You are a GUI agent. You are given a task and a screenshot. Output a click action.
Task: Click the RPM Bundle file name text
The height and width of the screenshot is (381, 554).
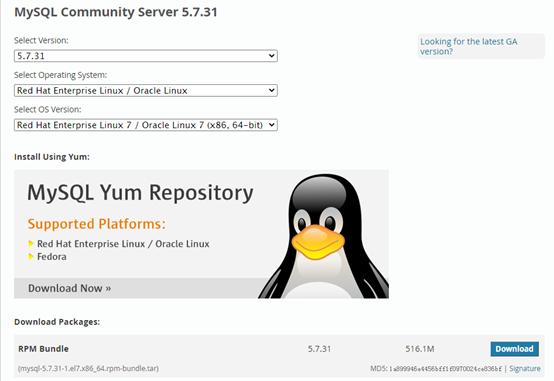88,368
